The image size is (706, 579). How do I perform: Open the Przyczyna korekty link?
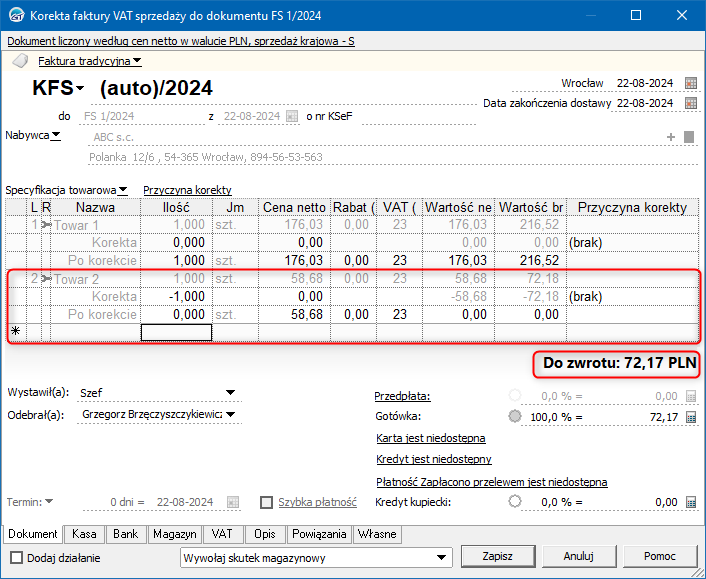click(187, 190)
